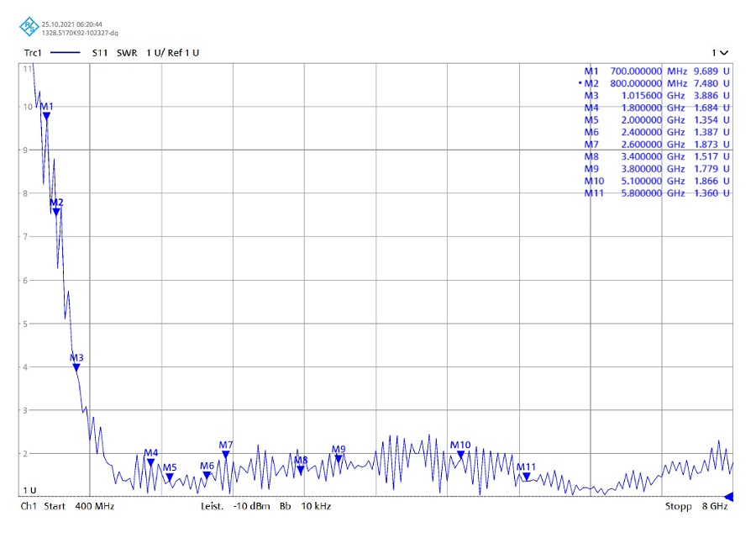This screenshot has height=543, width=756.
Task: Select the active M2 row in marker table
Action: click(657, 83)
